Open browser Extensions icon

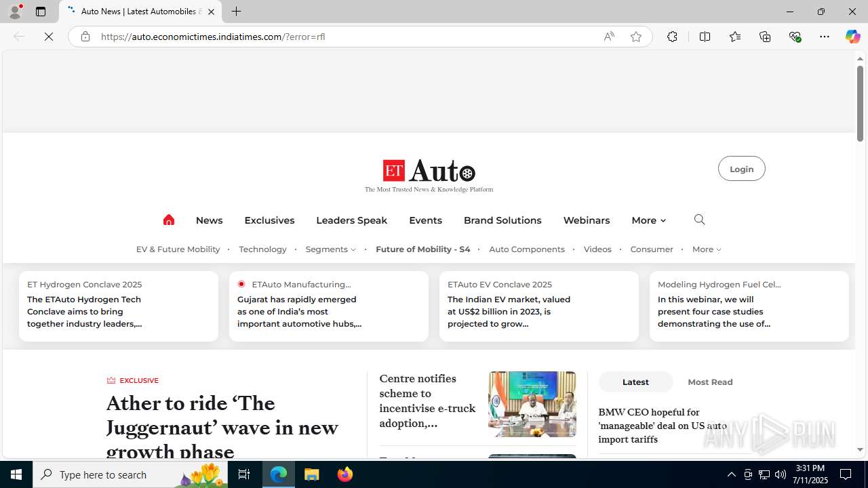(x=672, y=37)
